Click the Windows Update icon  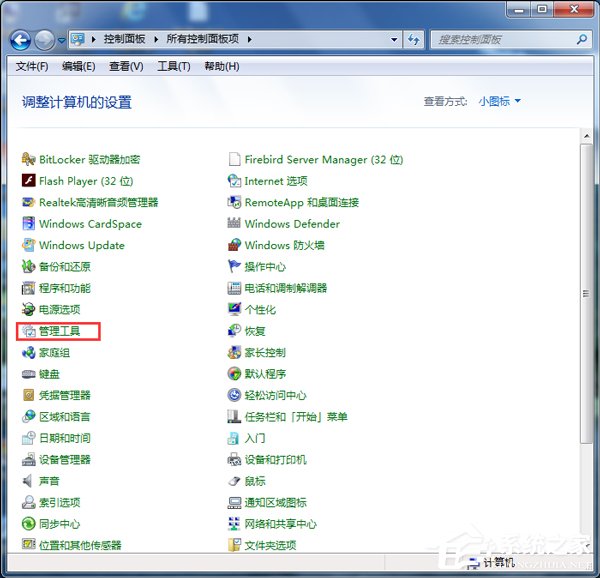[29, 245]
